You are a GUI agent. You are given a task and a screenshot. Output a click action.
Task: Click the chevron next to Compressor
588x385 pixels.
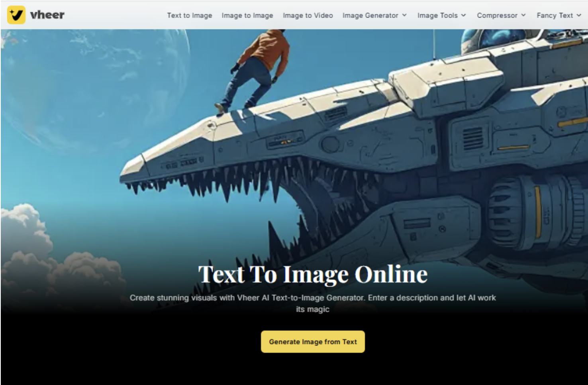click(523, 15)
